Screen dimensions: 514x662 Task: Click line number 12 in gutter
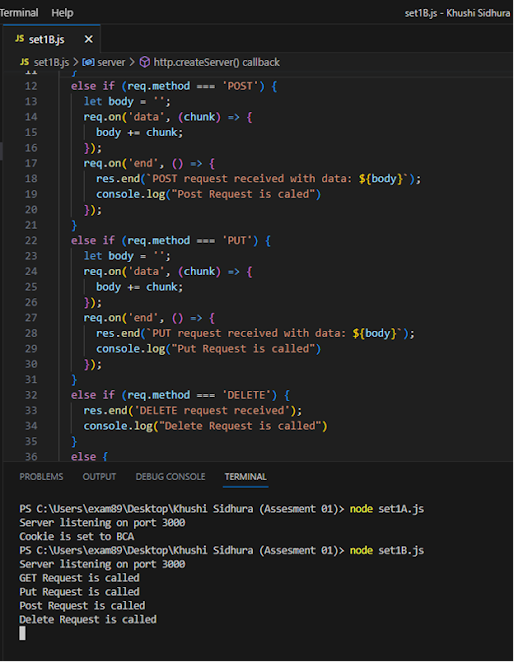click(31, 86)
